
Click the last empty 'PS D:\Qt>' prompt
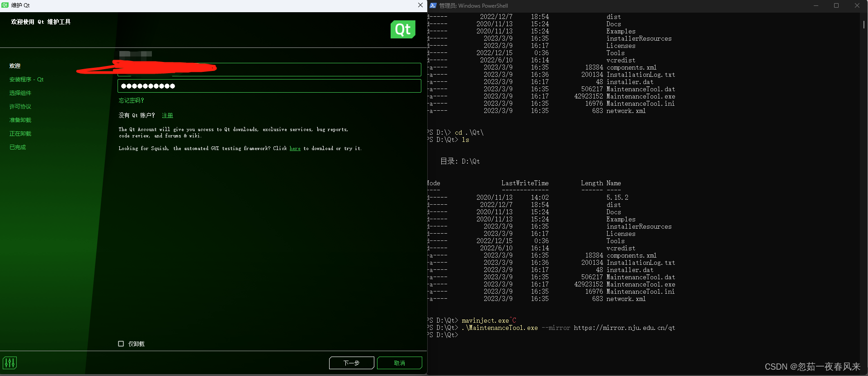click(x=443, y=335)
